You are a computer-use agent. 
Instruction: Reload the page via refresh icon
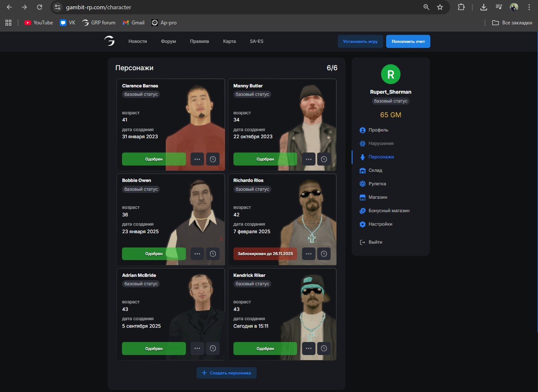pyautogui.click(x=40, y=7)
